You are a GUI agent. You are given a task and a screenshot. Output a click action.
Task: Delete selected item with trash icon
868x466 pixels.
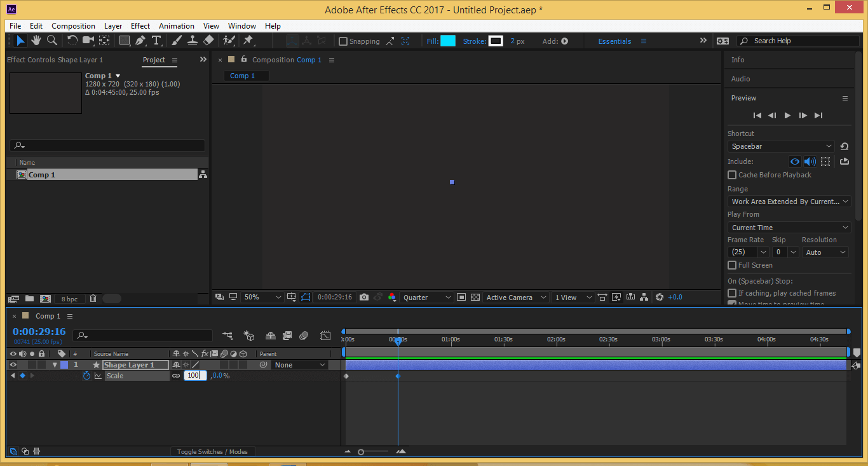(93, 298)
